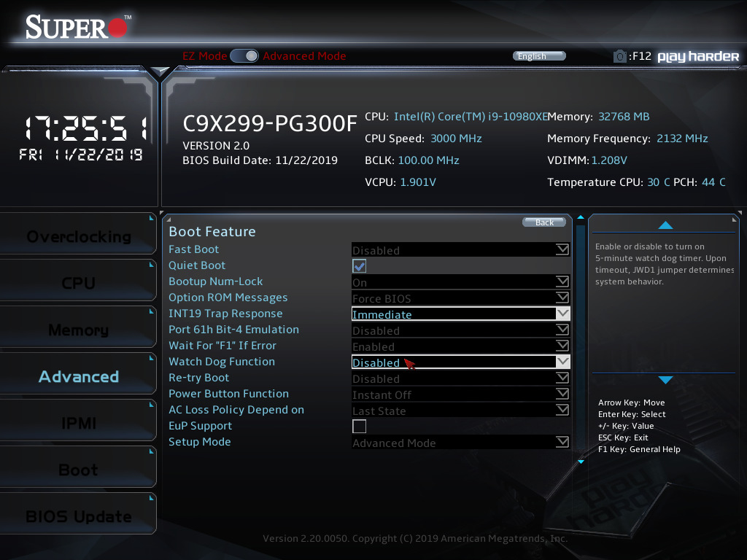
Task: Toggle the EZ Mode / Advanced Mode switch
Action: coord(244,55)
